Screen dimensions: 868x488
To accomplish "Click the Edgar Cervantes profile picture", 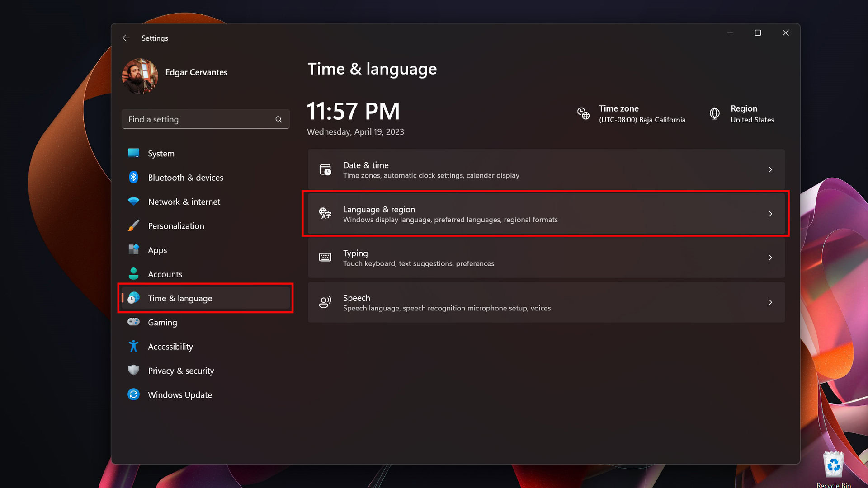I will (x=140, y=76).
